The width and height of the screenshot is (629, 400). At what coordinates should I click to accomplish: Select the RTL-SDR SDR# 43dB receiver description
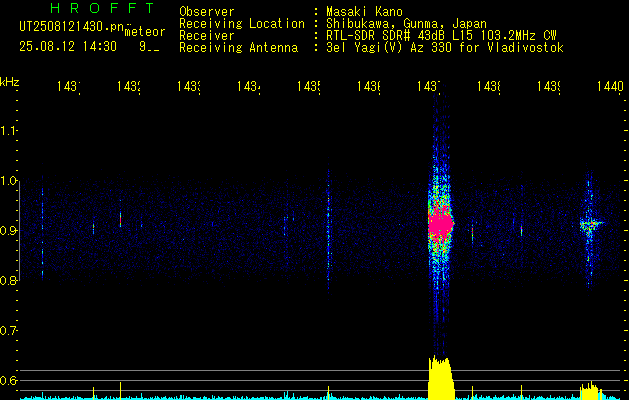(441, 36)
